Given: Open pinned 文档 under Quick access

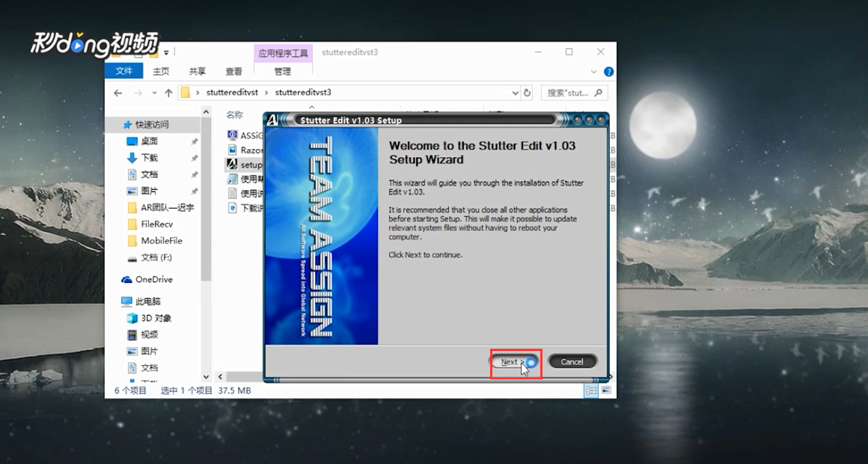Looking at the screenshot, I should [150, 174].
